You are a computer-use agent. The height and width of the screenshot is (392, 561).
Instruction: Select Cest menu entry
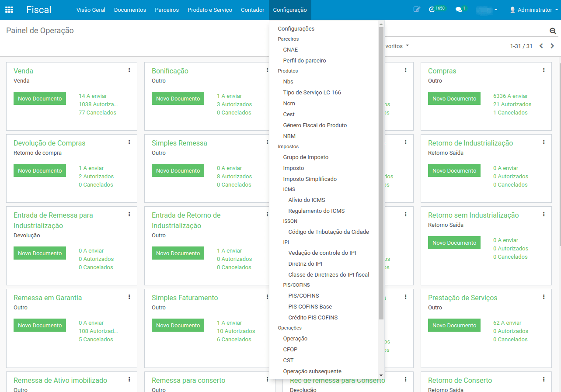[289, 114]
